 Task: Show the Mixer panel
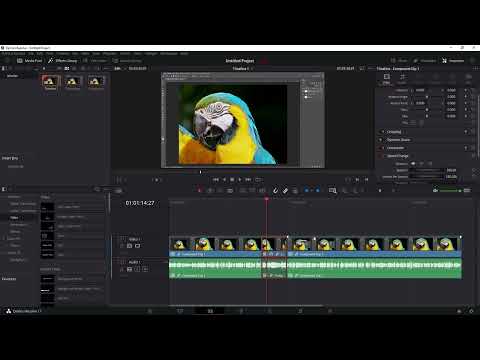(399, 61)
